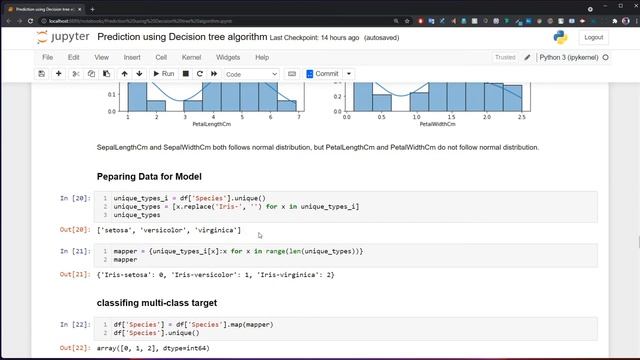Copy selected cells icon
The height and width of the screenshot is (360, 640).
pos(91,74)
